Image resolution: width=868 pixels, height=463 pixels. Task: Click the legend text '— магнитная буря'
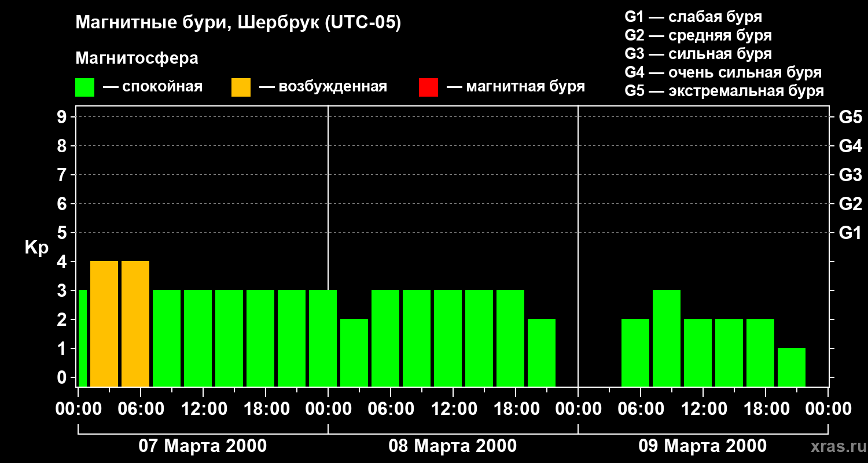pos(516,87)
